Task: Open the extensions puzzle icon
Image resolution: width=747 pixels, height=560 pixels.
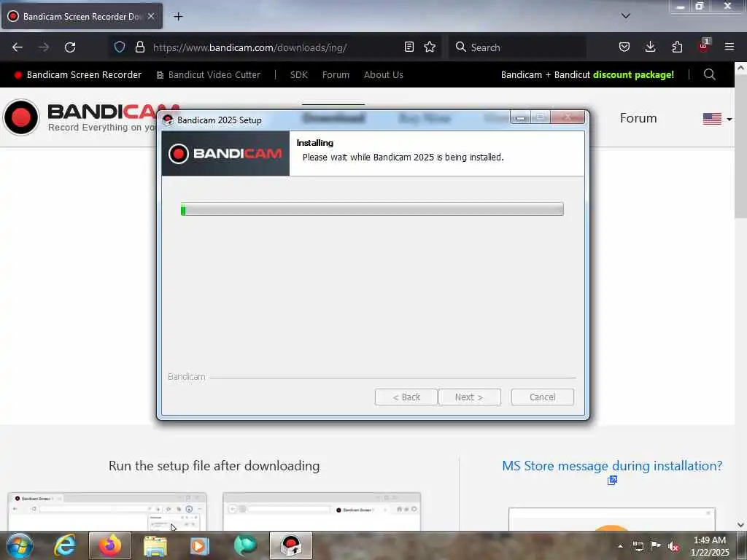Action: (677, 47)
